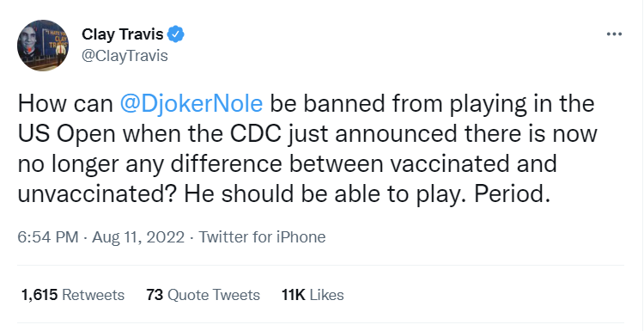The height and width of the screenshot is (331, 644).
Task: Select the Aug 11, 2022 date
Action: [x=138, y=236]
